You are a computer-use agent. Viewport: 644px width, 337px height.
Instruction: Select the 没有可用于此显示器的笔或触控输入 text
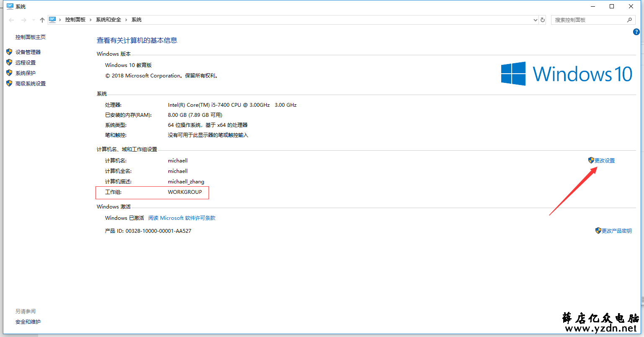208,135
